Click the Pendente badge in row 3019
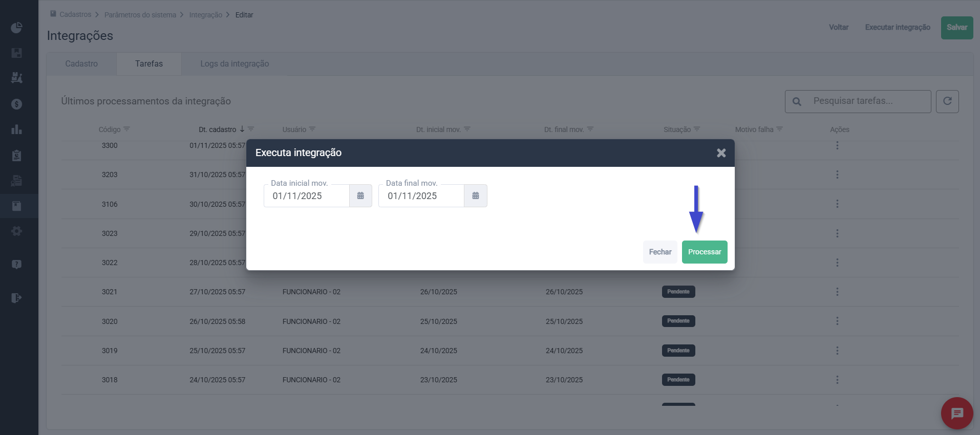The height and width of the screenshot is (435, 980). [678, 351]
